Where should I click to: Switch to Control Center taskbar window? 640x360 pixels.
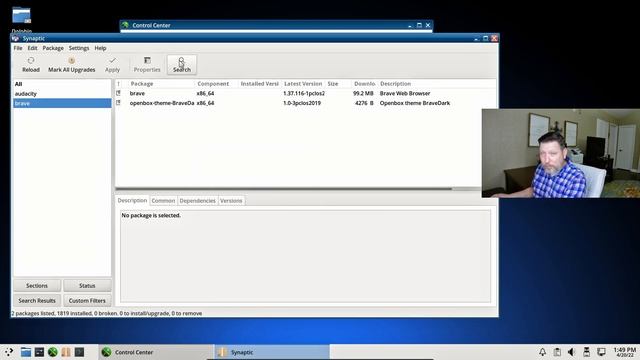click(x=156, y=352)
